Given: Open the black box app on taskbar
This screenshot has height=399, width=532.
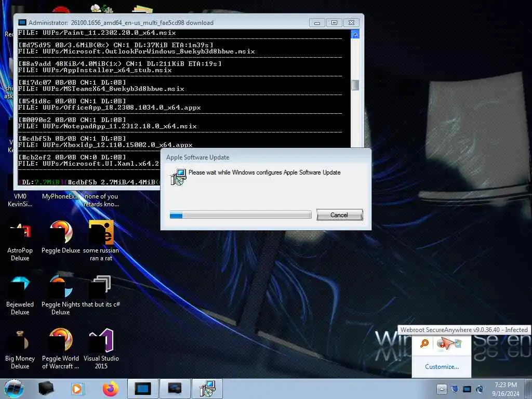Looking at the screenshot, I should tap(46, 389).
